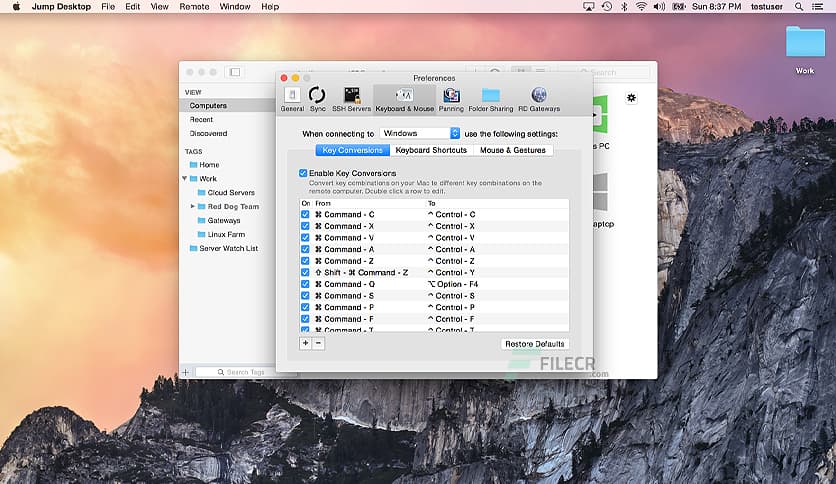
Task: Uncheck the Command - X conversion row
Action: (x=305, y=226)
